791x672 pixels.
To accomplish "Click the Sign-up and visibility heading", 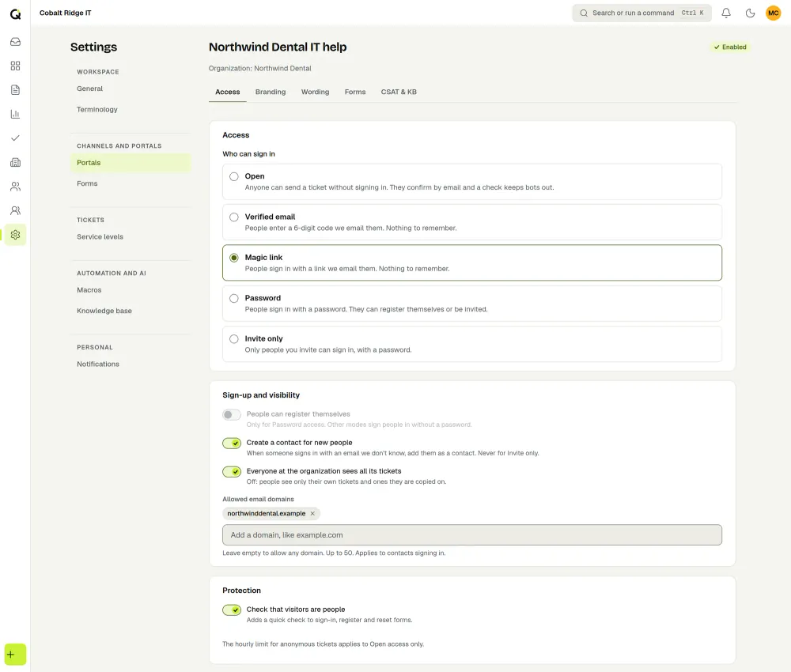I will (x=261, y=395).
